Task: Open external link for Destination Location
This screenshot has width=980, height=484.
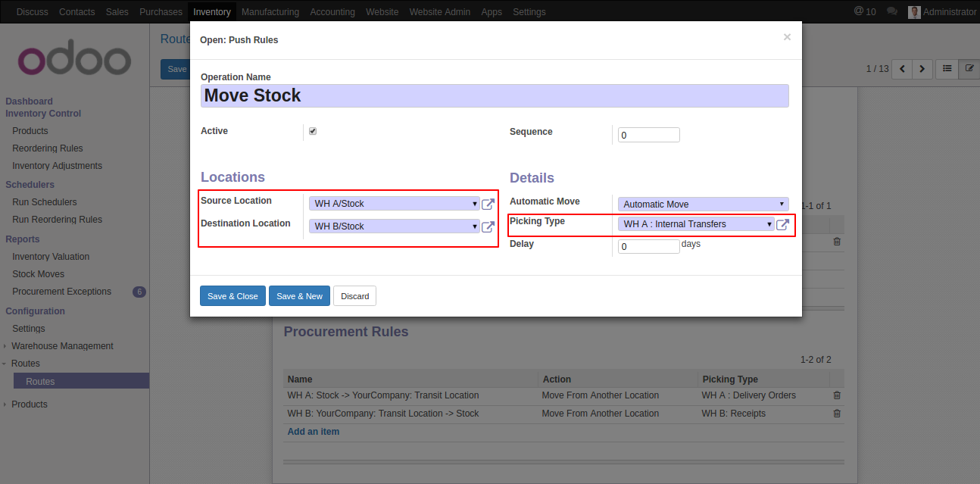Action: pyautogui.click(x=488, y=226)
